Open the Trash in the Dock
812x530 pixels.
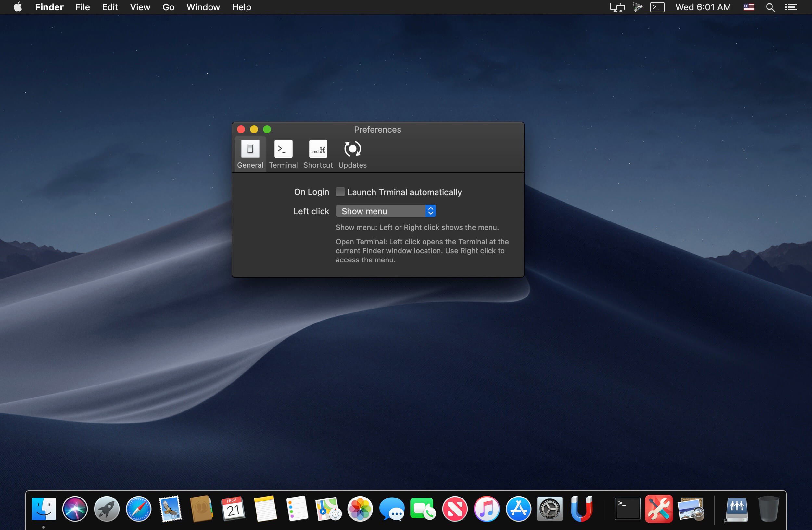point(768,509)
